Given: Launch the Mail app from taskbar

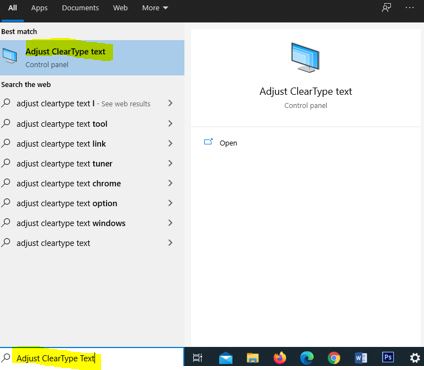Looking at the screenshot, I should [226, 358].
